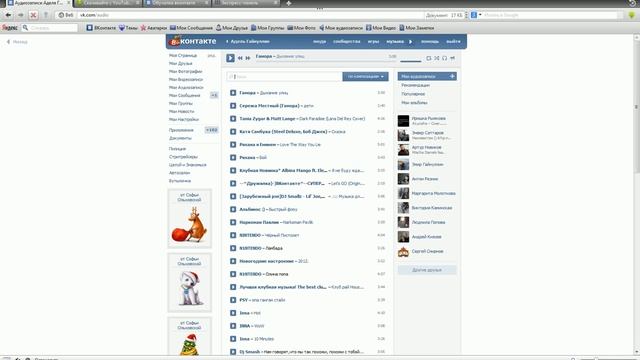The height and width of the screenshot is (360, 640).
Task: Click the plus icon on Мои аудиозаписи
Action: pyautogui.click(x=452, y=76)
